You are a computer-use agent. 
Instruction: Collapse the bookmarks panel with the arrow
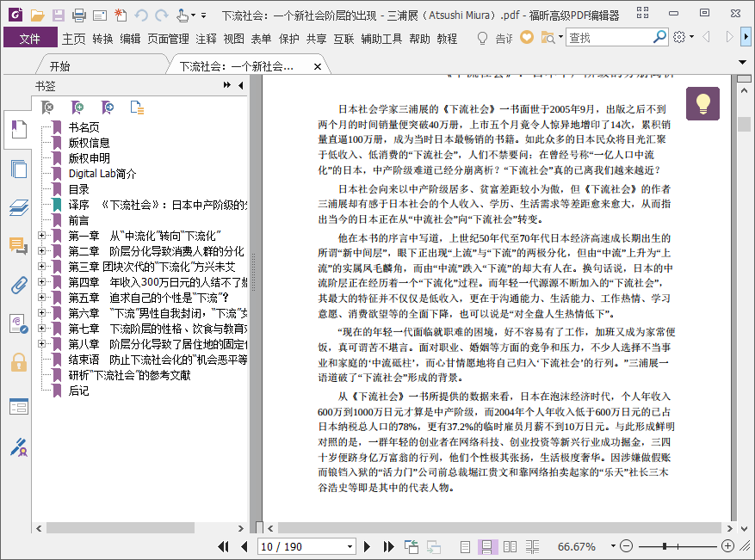coord(241,85)
